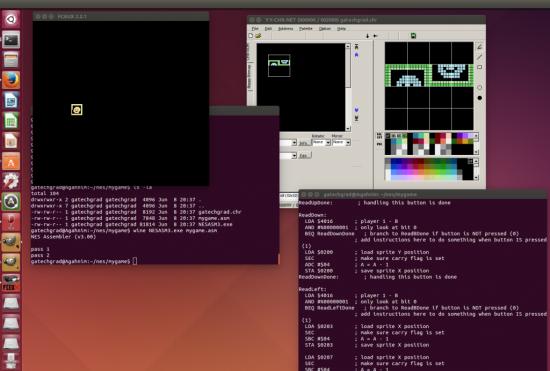Launch Firefox from the launcher

pyautogui.click(x=11, y=80)
